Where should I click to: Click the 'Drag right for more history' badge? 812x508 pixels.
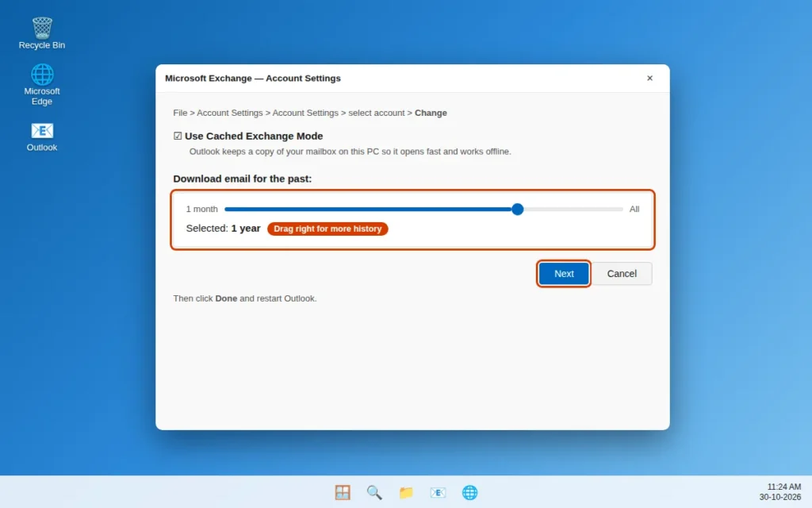[x=327, y=229]
